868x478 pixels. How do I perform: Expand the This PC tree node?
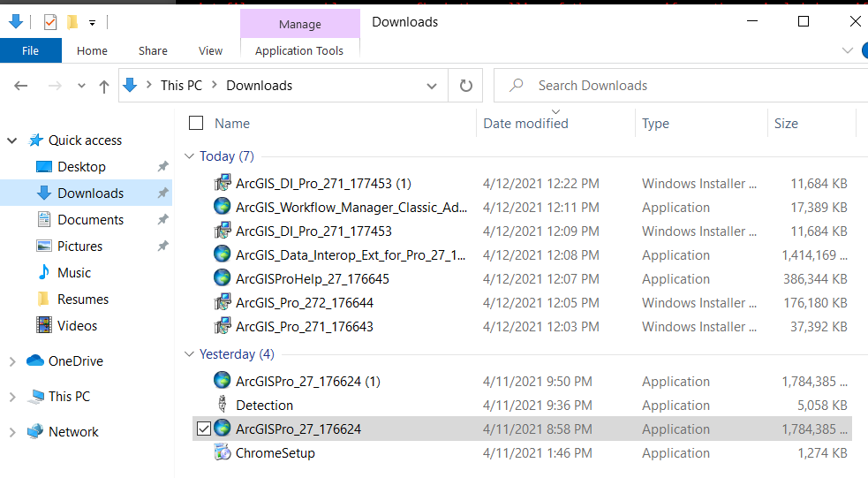click(x=12, y=397)
